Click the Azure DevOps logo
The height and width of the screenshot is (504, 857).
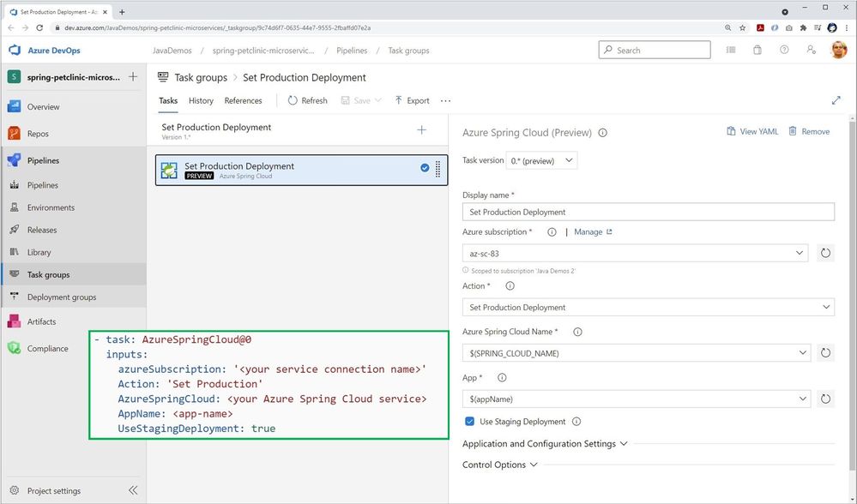click(14, 51)
